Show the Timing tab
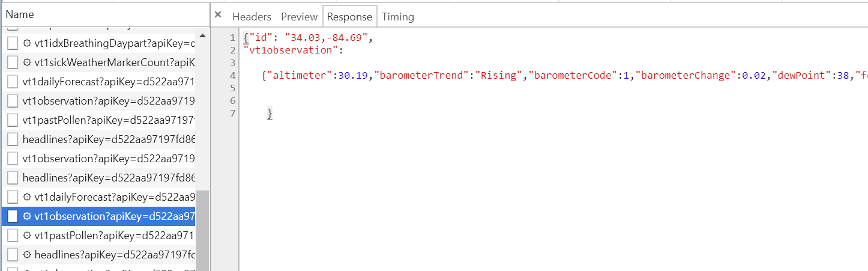The width and height of the screenshot is (868, 271). tap(398, 17)
